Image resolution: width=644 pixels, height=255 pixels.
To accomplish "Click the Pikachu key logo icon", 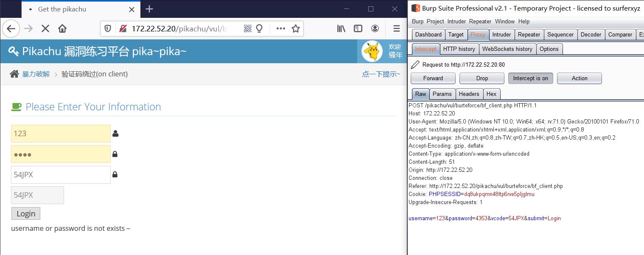I will (x=14, y=51).
